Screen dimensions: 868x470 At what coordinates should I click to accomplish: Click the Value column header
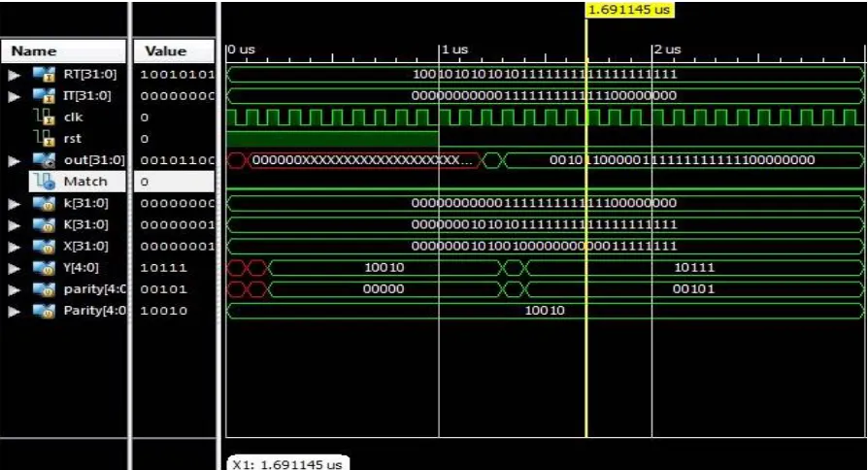(x=174, y=50)
